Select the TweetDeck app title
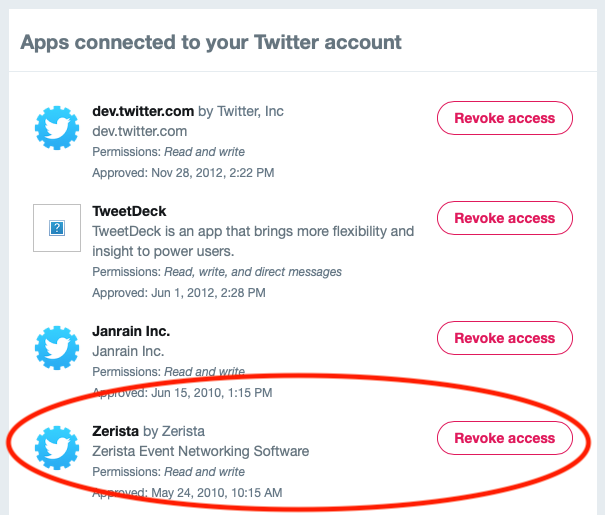 click(x=129, y=211)
